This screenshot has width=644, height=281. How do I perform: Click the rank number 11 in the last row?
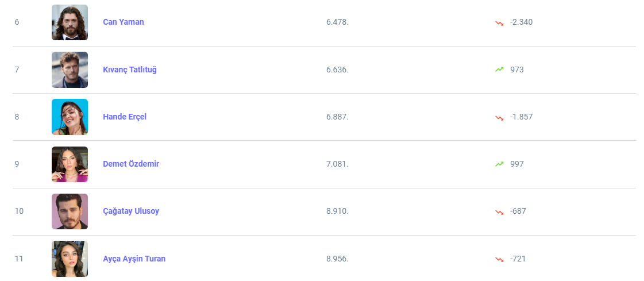pyautogui.click(x=19, y=259)
